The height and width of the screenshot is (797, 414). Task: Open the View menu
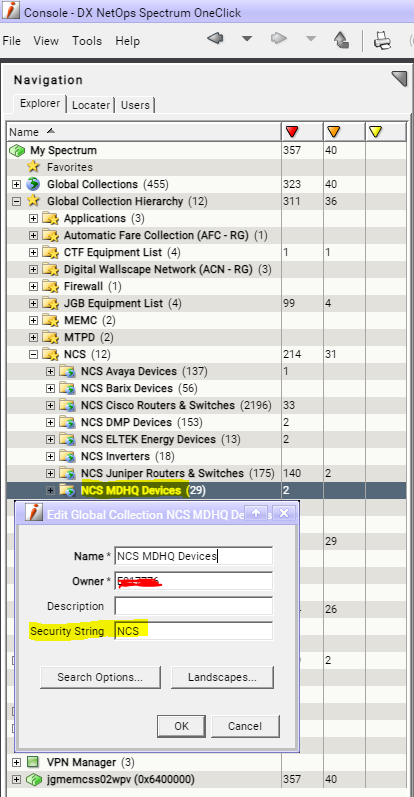(x=46, y=41)
